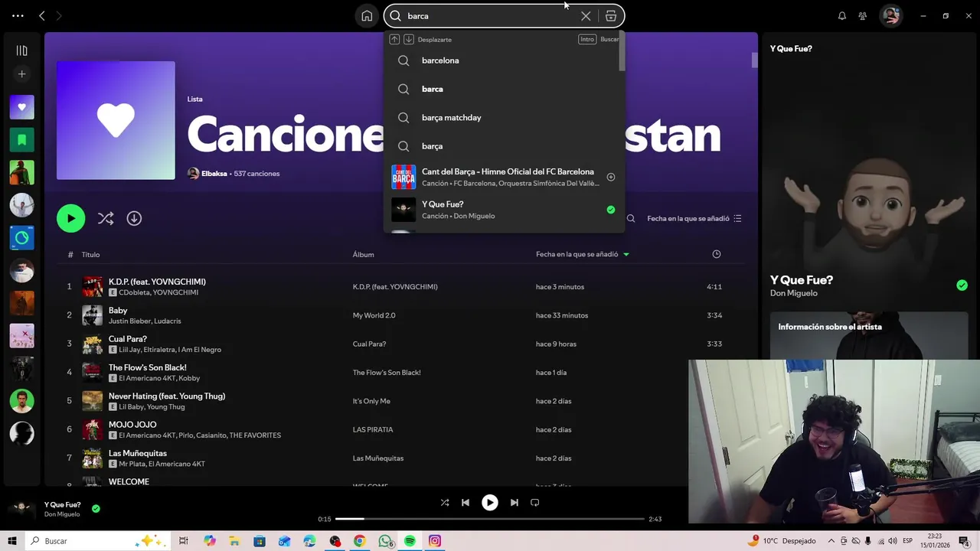Navigate back with the left arrow
This screenshot has height=551, width=980.
tap(42, 15)
